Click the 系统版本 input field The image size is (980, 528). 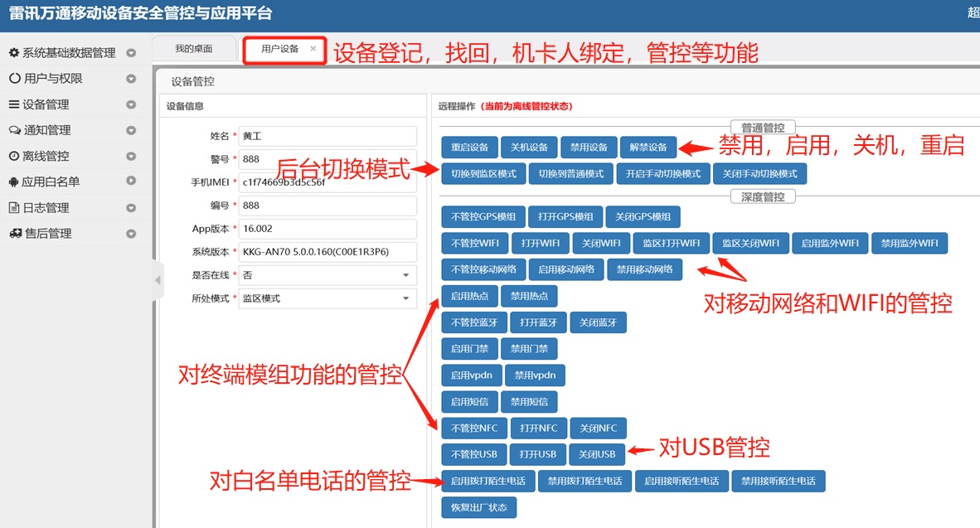[327, 252]
